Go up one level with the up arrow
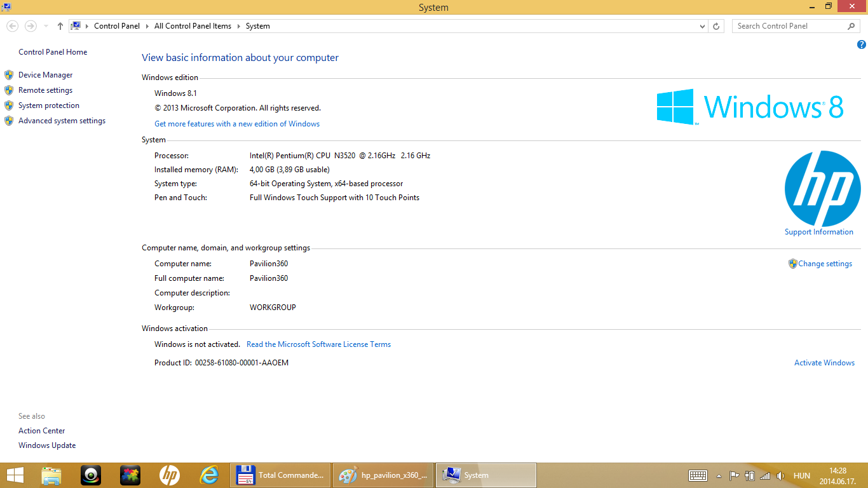This screenshot has height=488, width=868. [x=60, y=26]
